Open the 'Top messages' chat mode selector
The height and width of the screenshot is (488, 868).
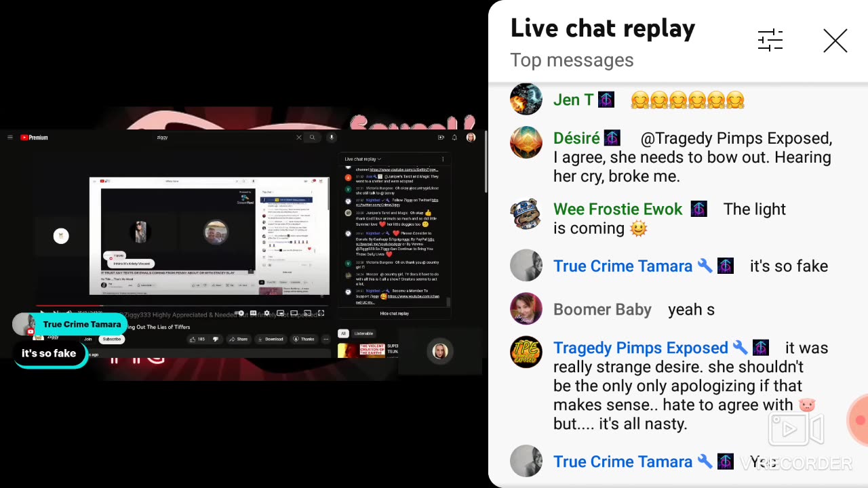(572, 60)
